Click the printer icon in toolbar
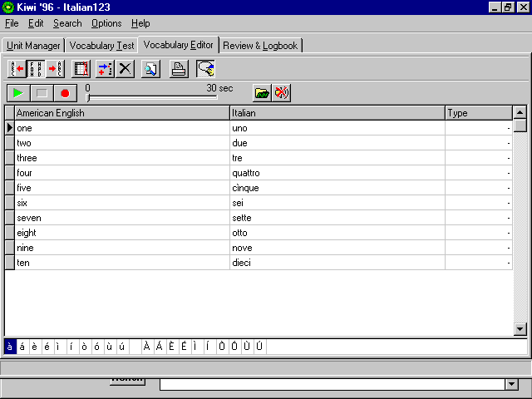The width and height of the screenshot is (532, 399). (x=179, y=69)
